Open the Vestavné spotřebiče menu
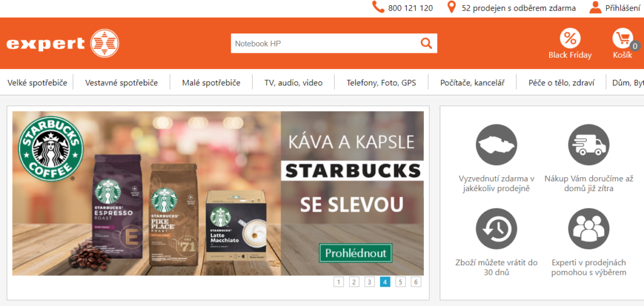The width and height of the screenshot is (644, 306). point(121,82)
